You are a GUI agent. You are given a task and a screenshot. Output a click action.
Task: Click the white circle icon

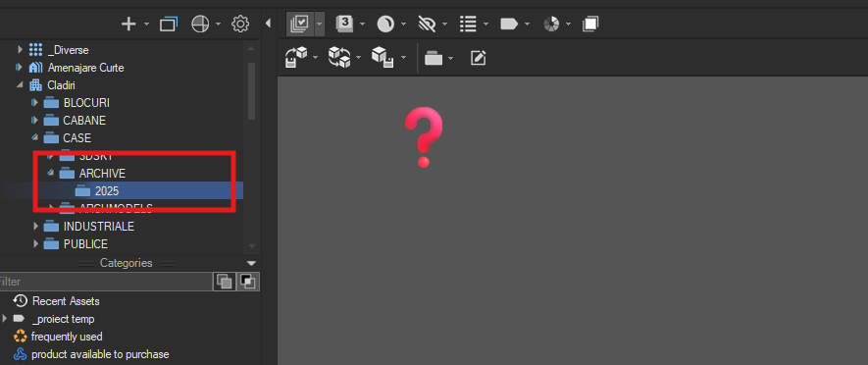pyautogui.click(x=385, y=24)
